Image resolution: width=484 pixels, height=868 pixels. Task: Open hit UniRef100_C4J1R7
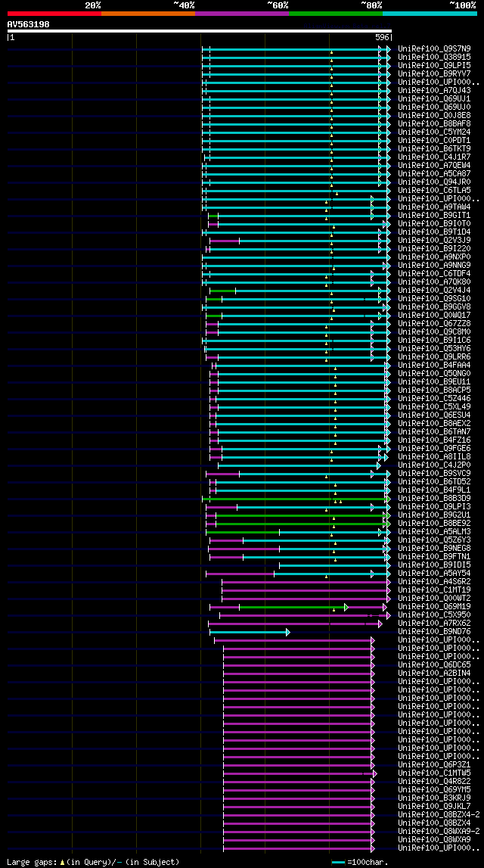click(434, 157)
